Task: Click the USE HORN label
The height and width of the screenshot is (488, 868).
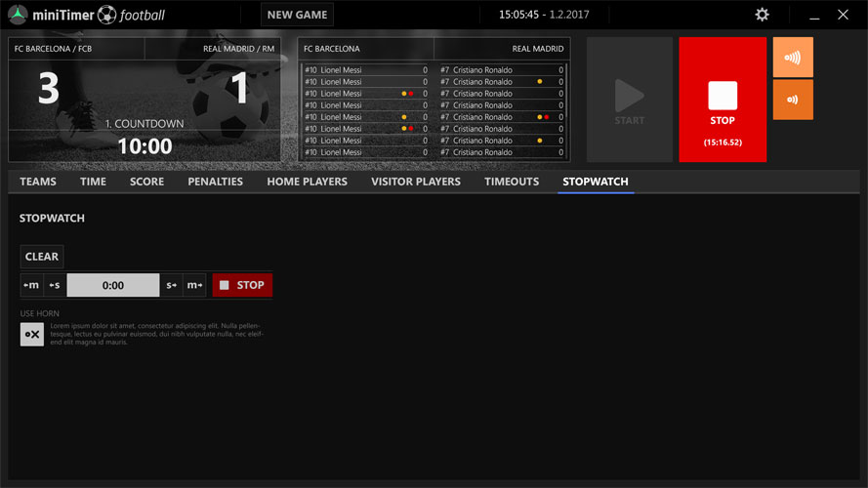Action: (x=39, y=313)
